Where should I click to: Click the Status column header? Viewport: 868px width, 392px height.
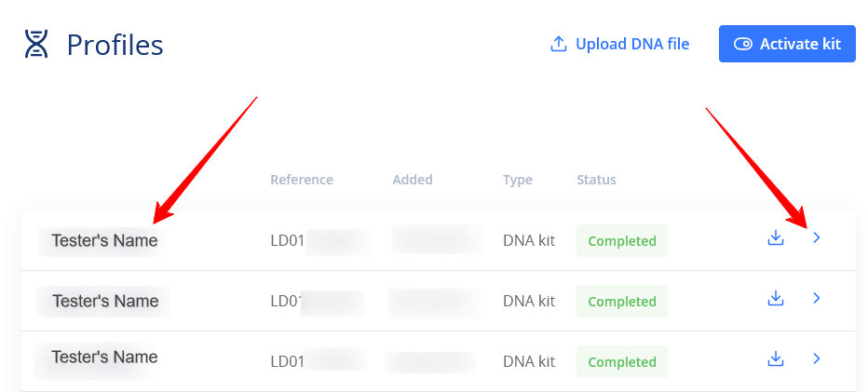click(596, 180)
